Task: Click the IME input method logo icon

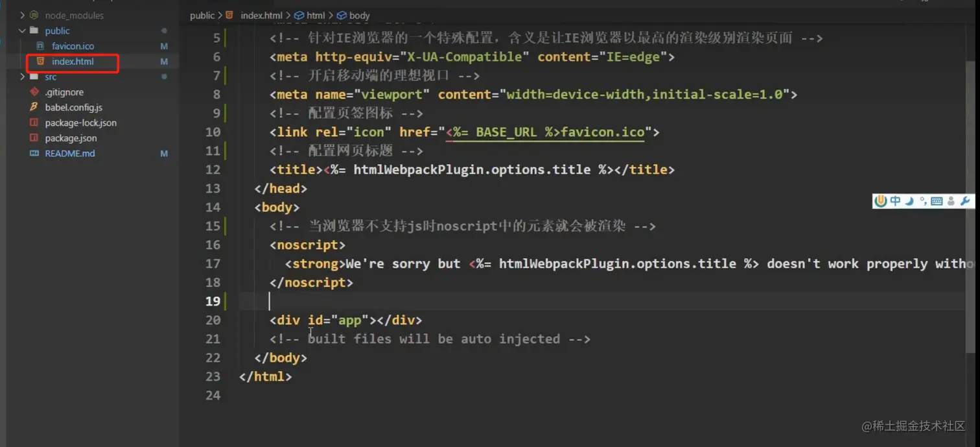Action: pos(880,201)
